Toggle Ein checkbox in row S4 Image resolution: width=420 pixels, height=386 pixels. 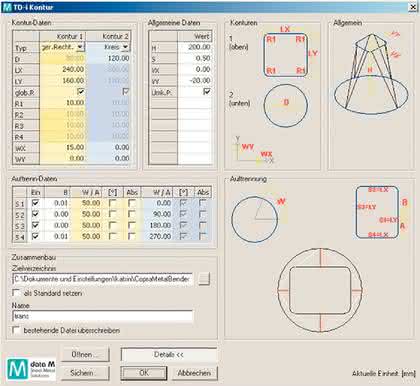point(35,236)
